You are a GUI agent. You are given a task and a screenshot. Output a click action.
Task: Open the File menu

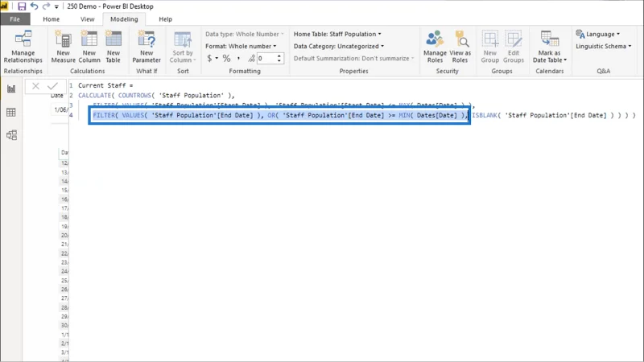click(x=14, y=19)
